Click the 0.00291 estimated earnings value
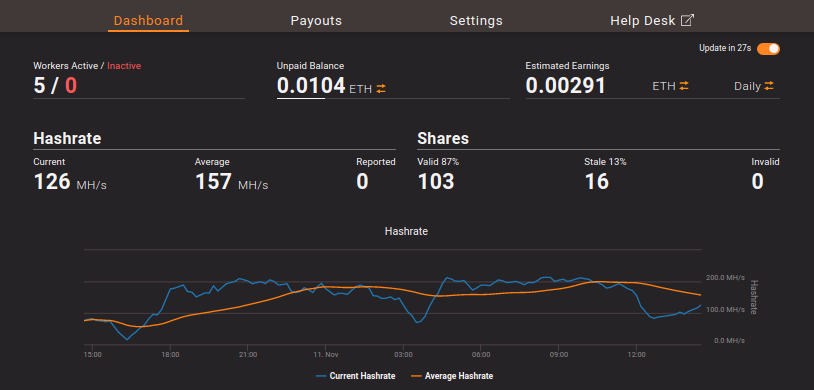The height and width of the screenshot is (390, 814). (x=565, y=86)
